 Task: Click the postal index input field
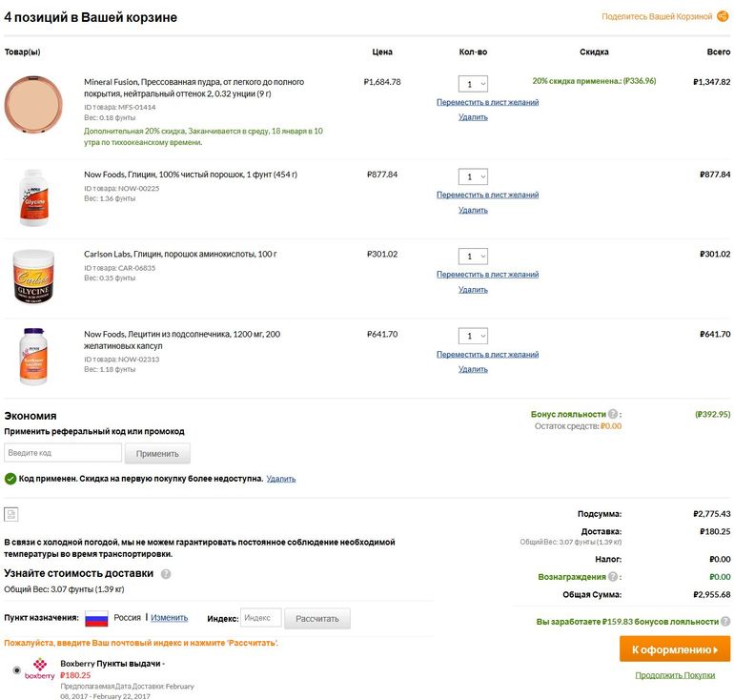pos(260,618)
